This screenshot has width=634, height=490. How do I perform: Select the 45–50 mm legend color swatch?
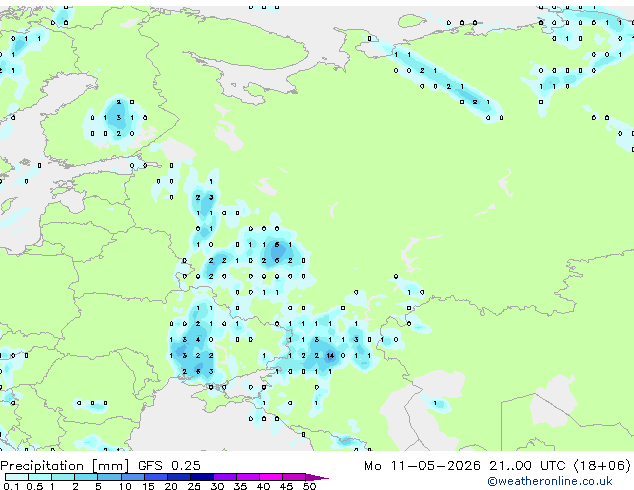pyautogui.click(x=294, y=477)
